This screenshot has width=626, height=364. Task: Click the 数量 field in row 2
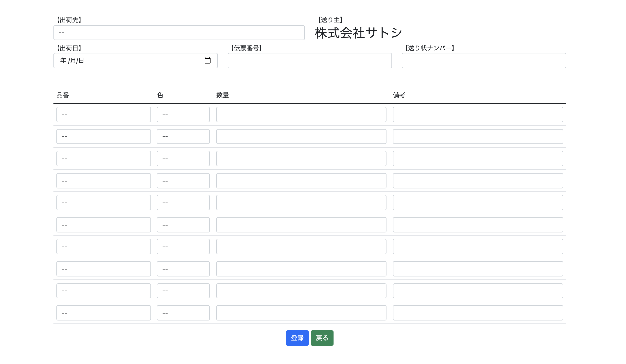click(301, 136)
